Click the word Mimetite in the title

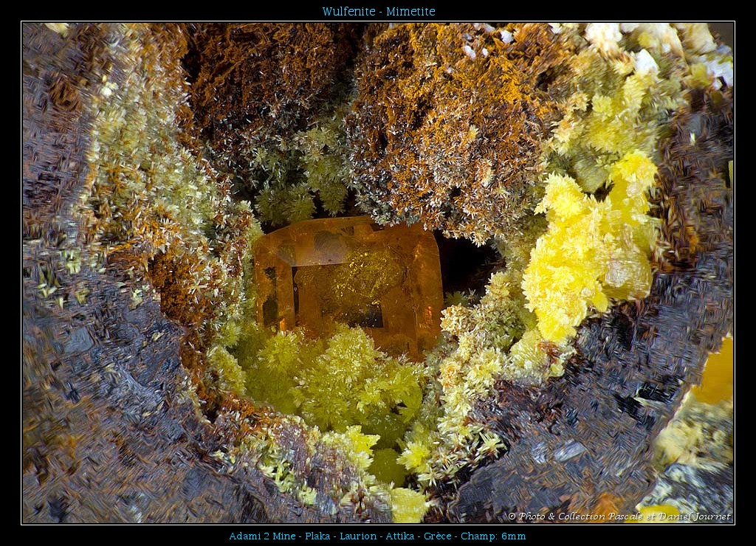click(410, 12)
